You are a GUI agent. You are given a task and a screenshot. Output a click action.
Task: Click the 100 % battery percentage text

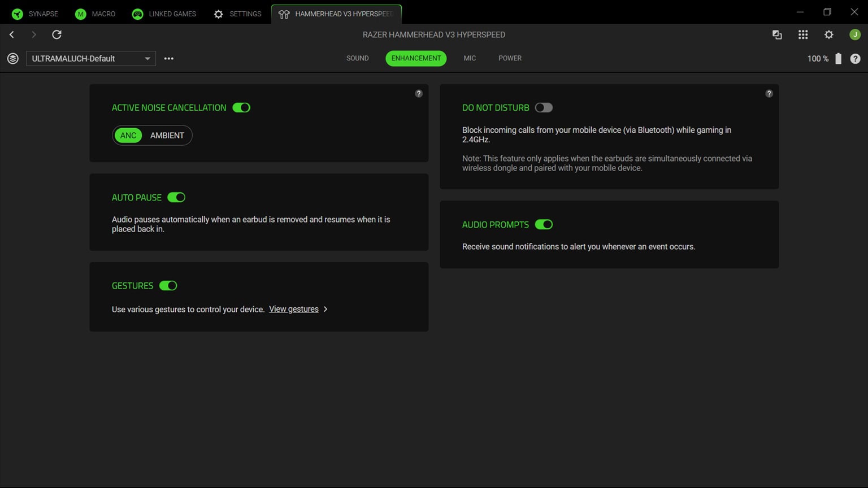(818, 59)
